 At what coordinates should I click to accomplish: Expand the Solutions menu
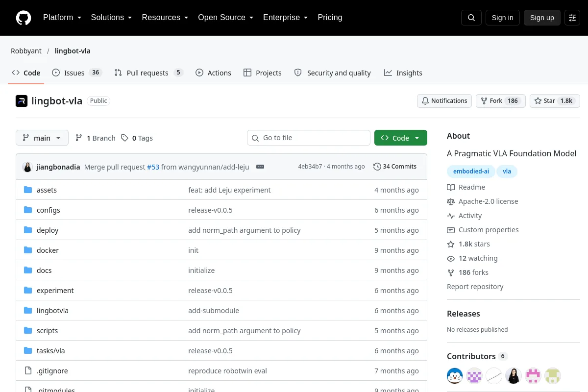point(112,18)
